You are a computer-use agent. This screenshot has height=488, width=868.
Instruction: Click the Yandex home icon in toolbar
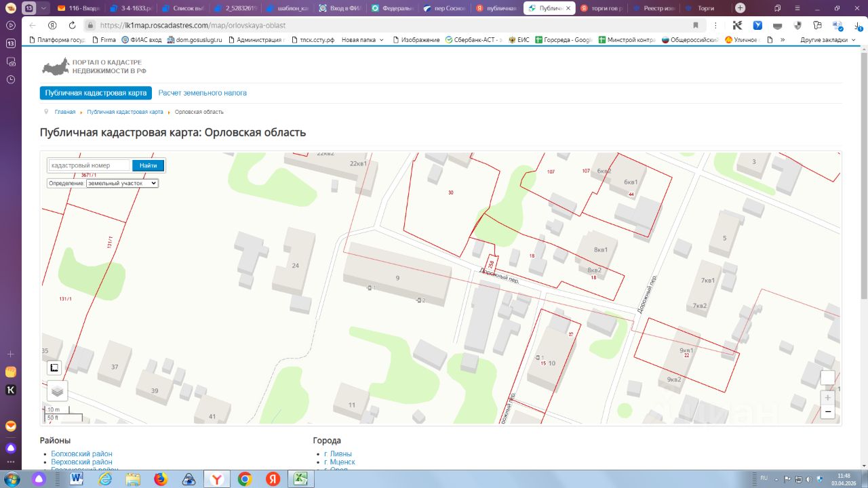(x=52, y=25)
